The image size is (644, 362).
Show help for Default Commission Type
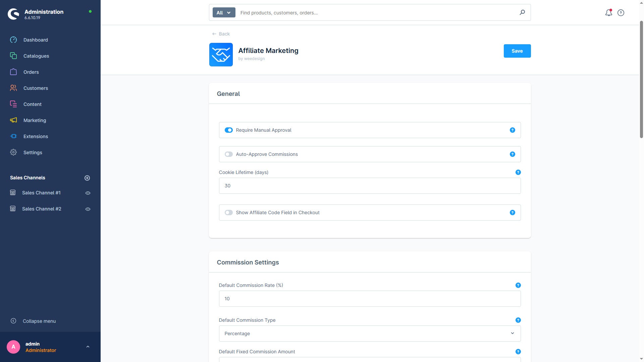pyautogui.click(x=518, y=320)
